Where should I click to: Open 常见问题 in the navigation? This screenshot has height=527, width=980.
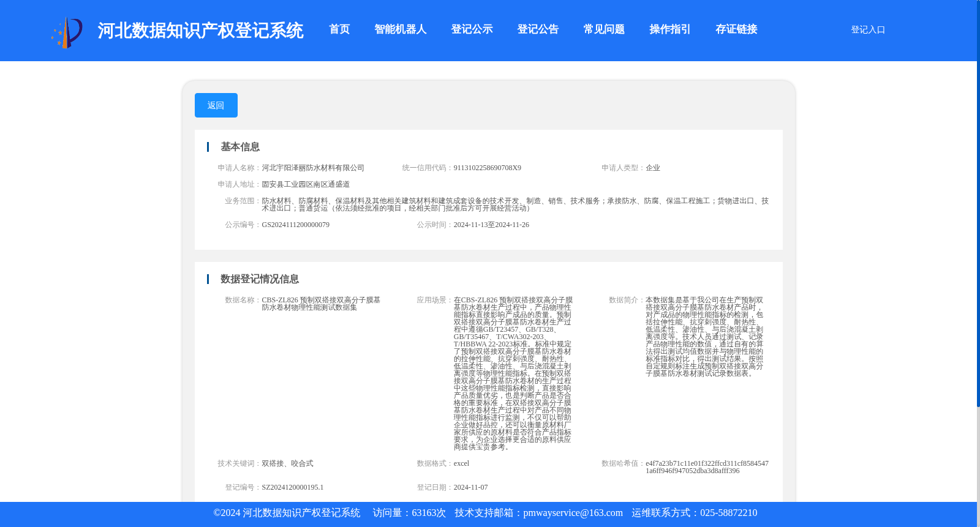click(604, 29)
